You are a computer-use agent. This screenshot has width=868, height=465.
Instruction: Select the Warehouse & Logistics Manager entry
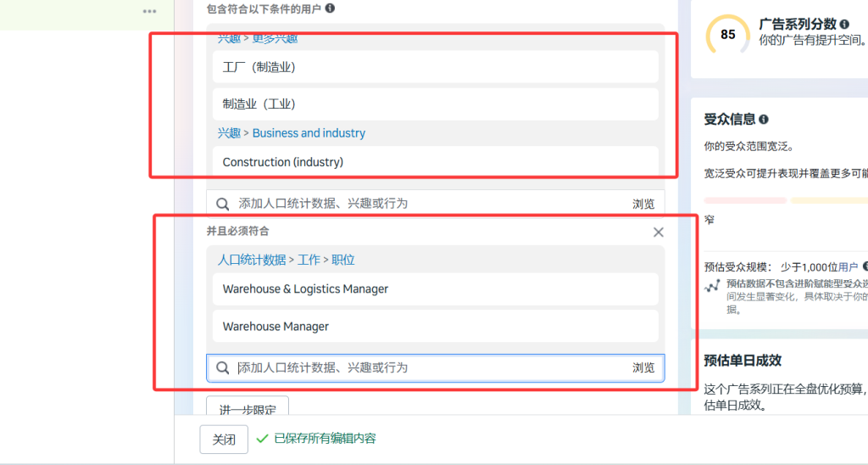(305, 289)
